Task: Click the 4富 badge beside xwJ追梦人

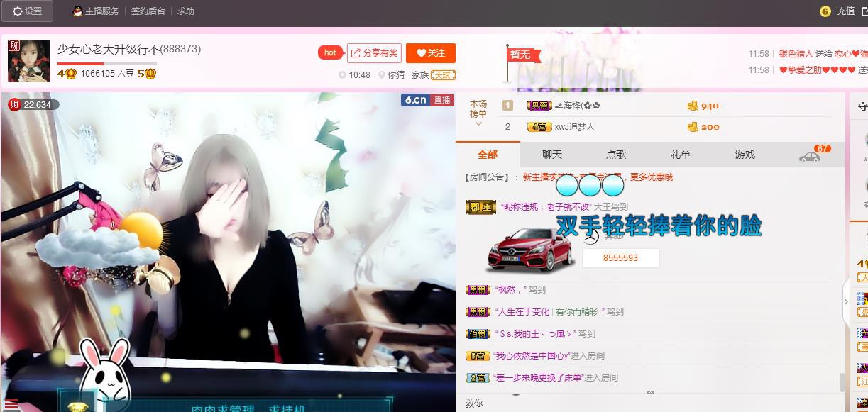Action: coord(539,127)
